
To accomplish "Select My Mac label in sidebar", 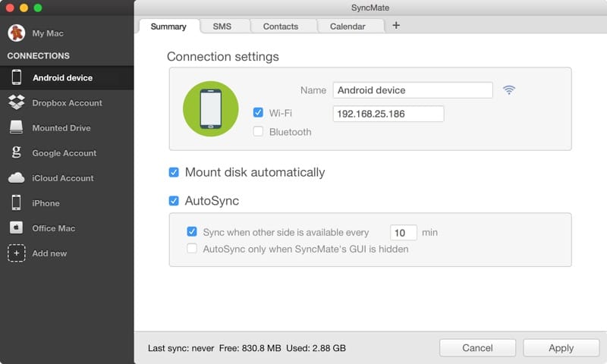I will [48, 33].
